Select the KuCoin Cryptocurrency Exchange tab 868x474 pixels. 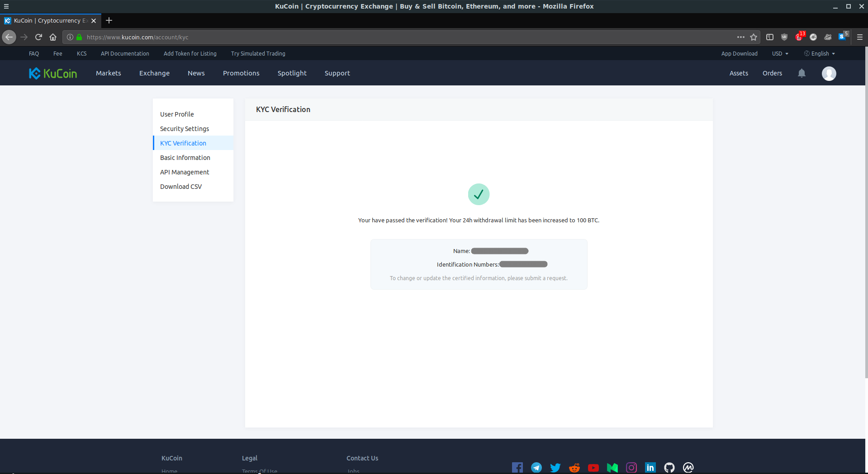(51, 21)
